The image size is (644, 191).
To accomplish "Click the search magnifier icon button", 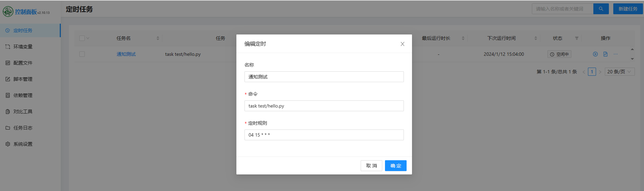I will (601, 9).
